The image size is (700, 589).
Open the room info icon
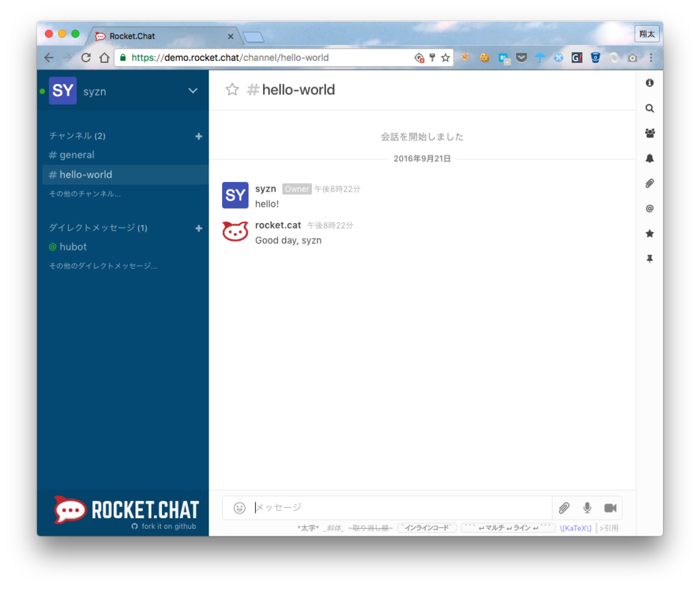pos(649,83)
